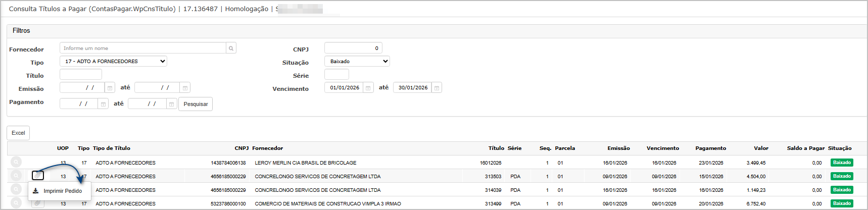
Task: Click the Baixado status badge on first row
Action: (x=842, y=163)
